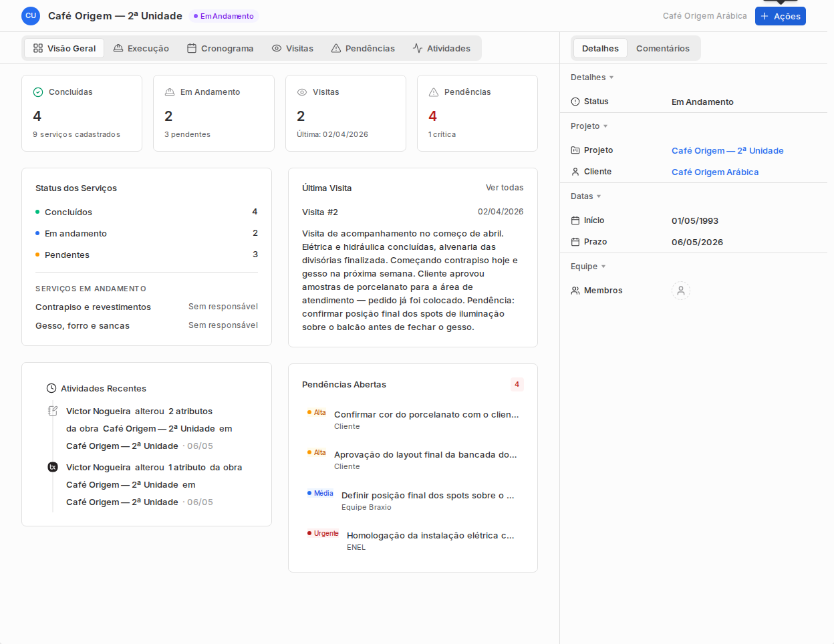Click the Média priority tag

[x=321, y=493]
